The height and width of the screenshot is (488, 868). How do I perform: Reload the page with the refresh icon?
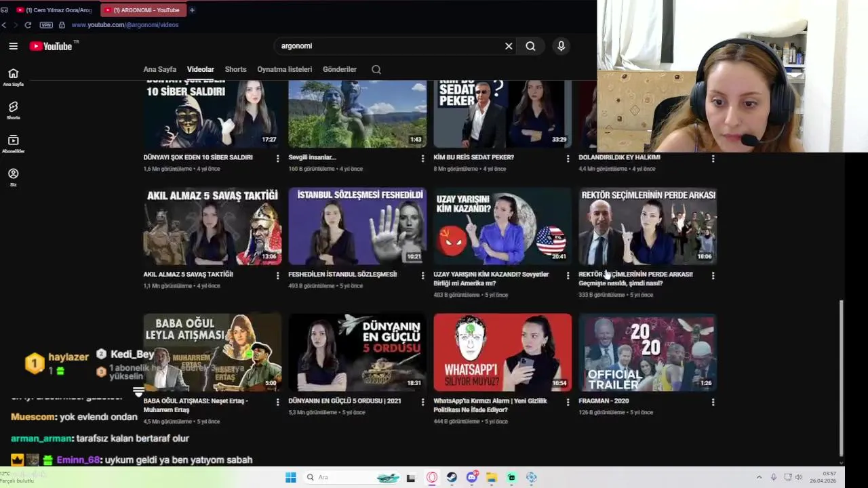(28, 25)
